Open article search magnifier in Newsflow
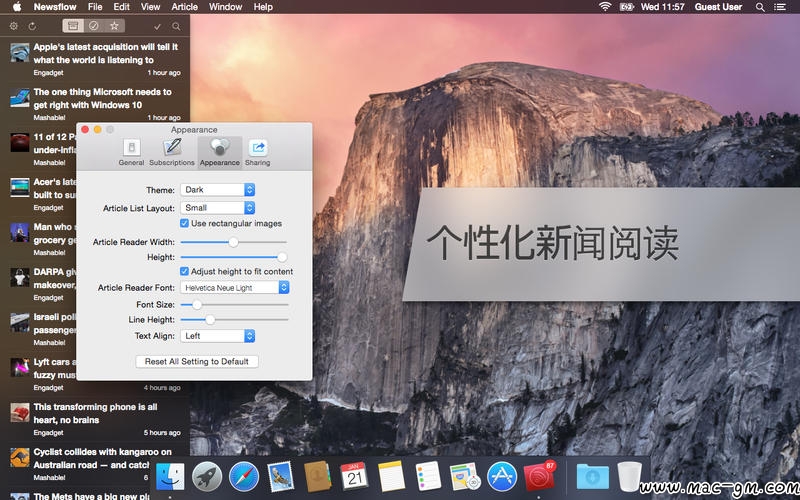Screen dimensions: 800x500 [176, 27]
